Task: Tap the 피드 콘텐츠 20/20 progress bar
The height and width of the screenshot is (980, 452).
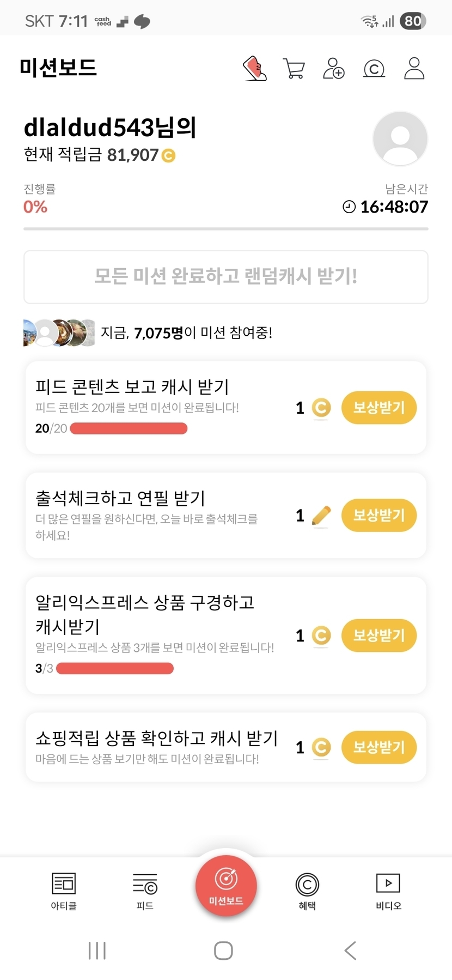Action: coord(129,429)
